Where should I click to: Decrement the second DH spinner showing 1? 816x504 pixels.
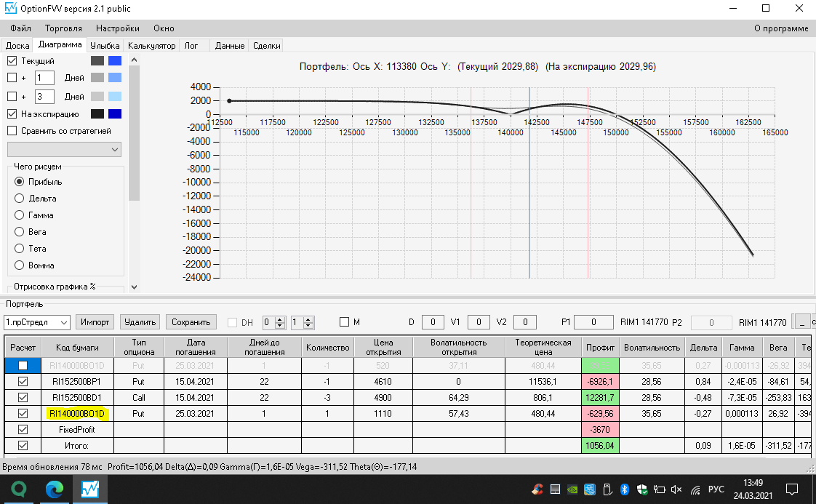coord(308,325)
